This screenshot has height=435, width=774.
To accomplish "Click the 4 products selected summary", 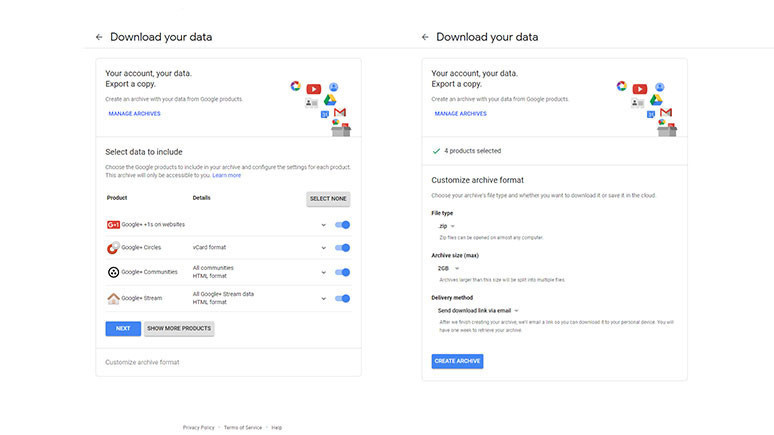I will [472, 151].
